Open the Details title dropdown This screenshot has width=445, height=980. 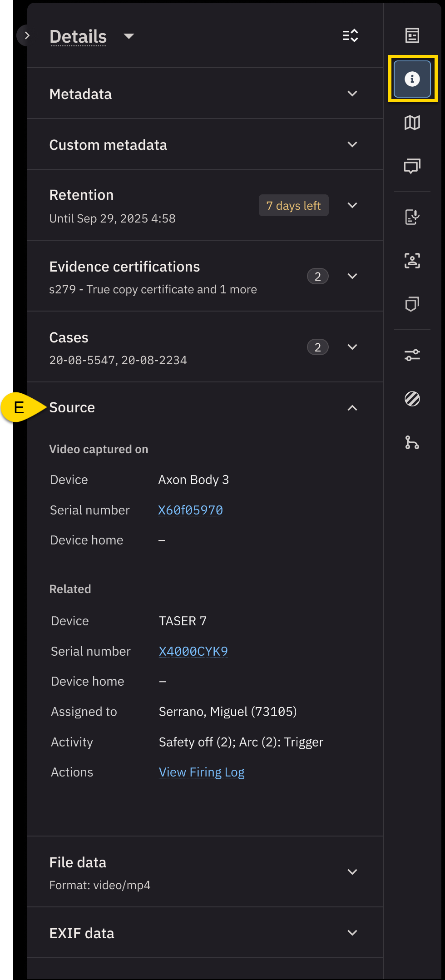click(129, 36)
